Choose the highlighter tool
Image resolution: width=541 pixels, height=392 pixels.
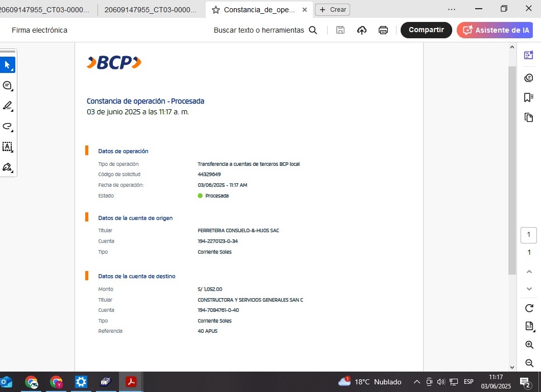pyautogui.click(x=7, y=106)
